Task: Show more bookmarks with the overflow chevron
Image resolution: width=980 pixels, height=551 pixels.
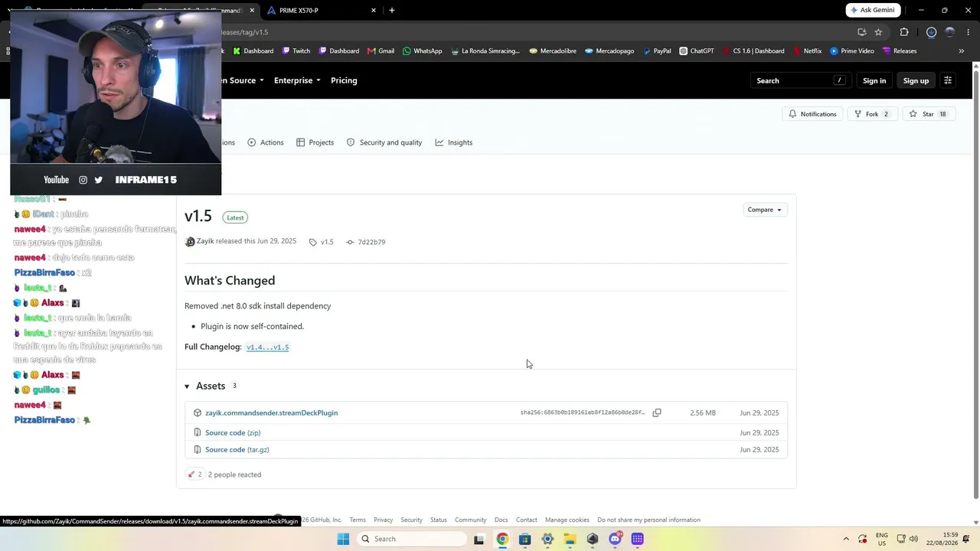Action: point(961,51)
